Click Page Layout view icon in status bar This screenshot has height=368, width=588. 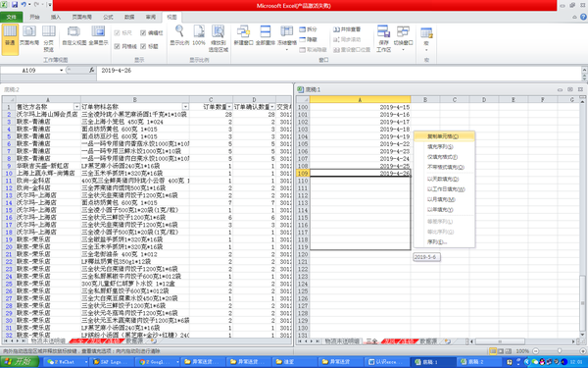pos(500,351)
